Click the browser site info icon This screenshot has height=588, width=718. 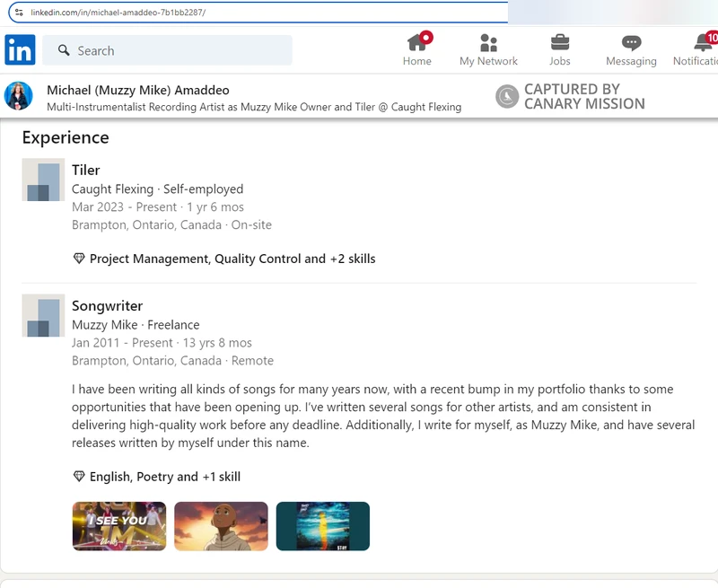point(19,13)
